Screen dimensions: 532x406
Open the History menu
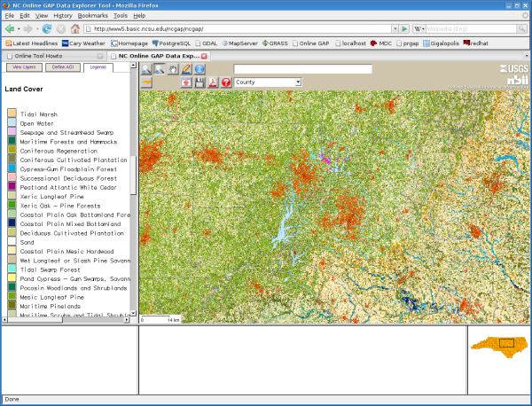(63, 16)
